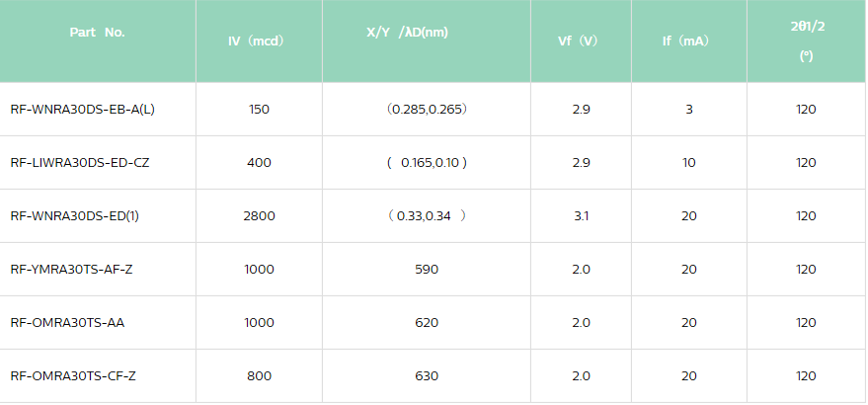Image resolution: width=868 pixels, height=405 pixels.
Task: Select part RF-WNRA30DS-ED(1)
Action: click(74, 216)
